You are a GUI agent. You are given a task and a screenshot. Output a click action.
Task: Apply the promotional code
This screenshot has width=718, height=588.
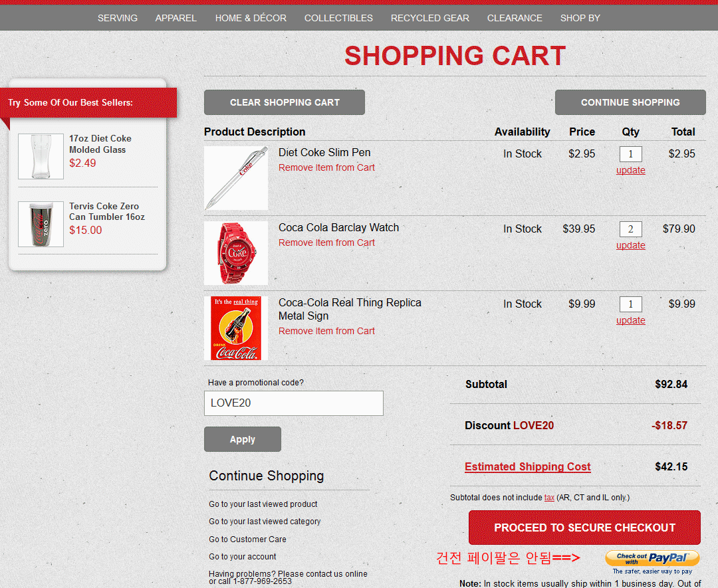(x=243, y=439)
